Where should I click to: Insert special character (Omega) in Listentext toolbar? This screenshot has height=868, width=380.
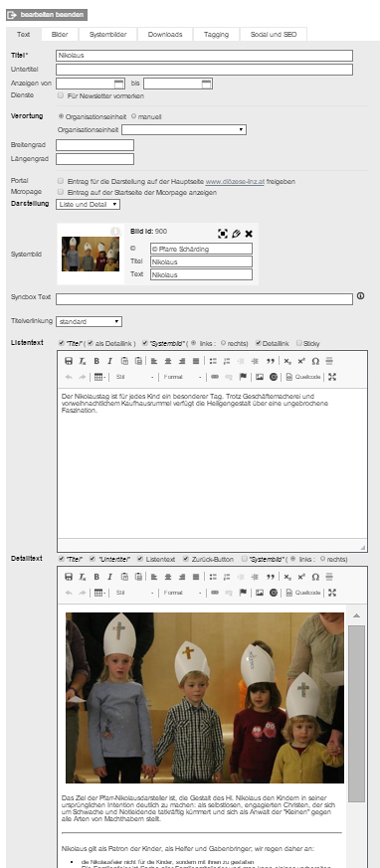coord(315,361)
